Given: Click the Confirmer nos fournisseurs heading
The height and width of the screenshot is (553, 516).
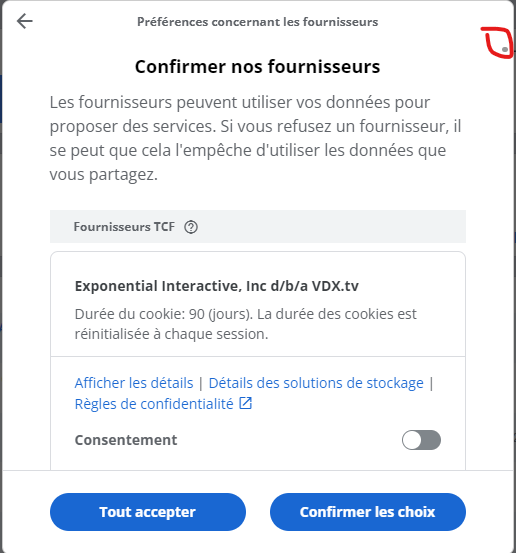Looking at the screenshot, I should pos(257,67).
